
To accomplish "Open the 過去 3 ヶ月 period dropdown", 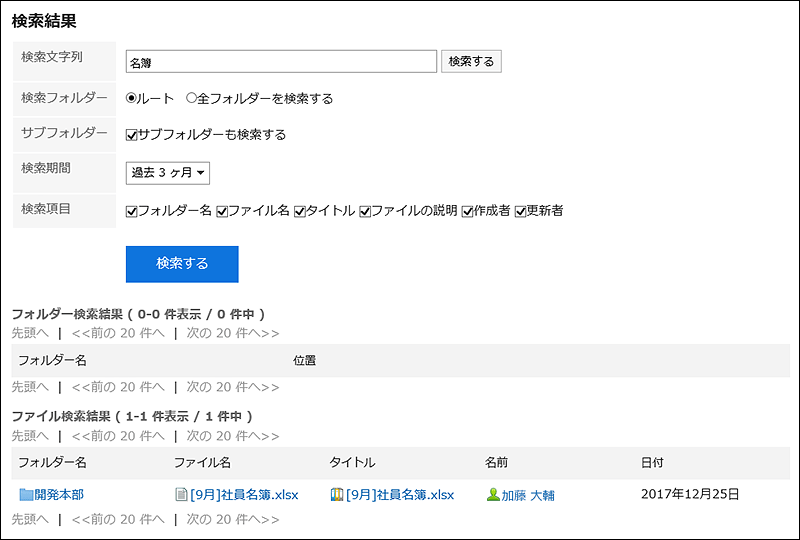I will point(168,173).
